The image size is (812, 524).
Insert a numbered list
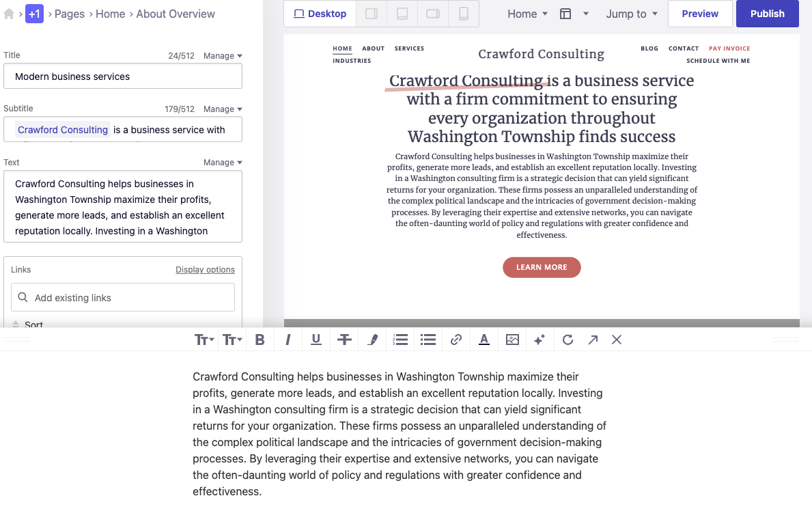point(400,340)
